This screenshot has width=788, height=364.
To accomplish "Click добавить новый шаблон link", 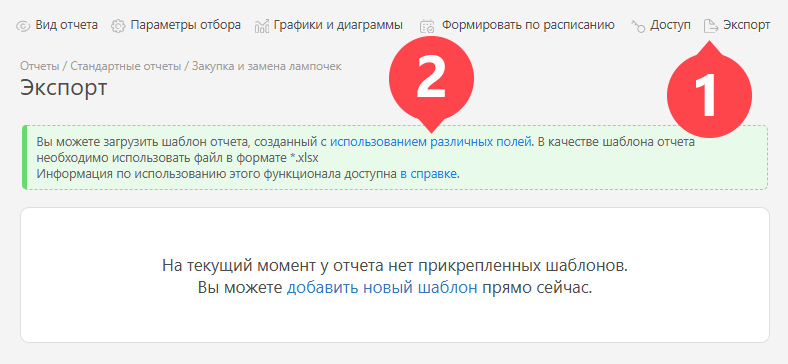I will pyautogui.click(x=382, y=288).
